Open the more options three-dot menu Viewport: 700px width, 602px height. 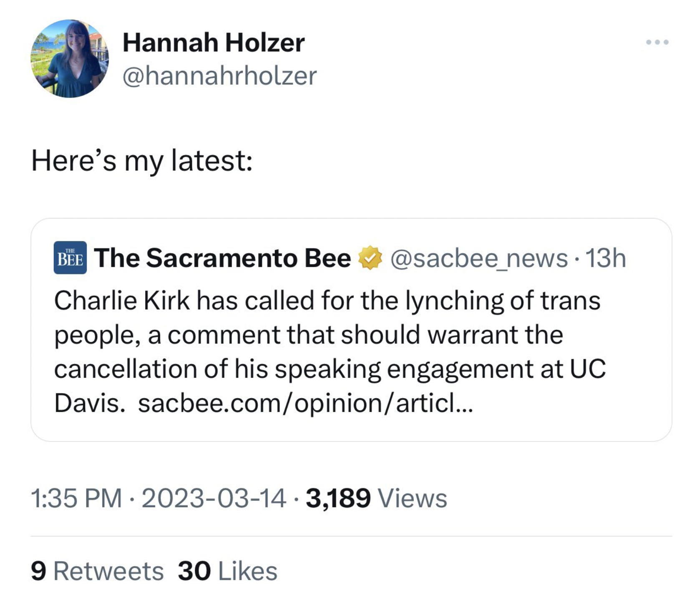(x=657, y=42)
